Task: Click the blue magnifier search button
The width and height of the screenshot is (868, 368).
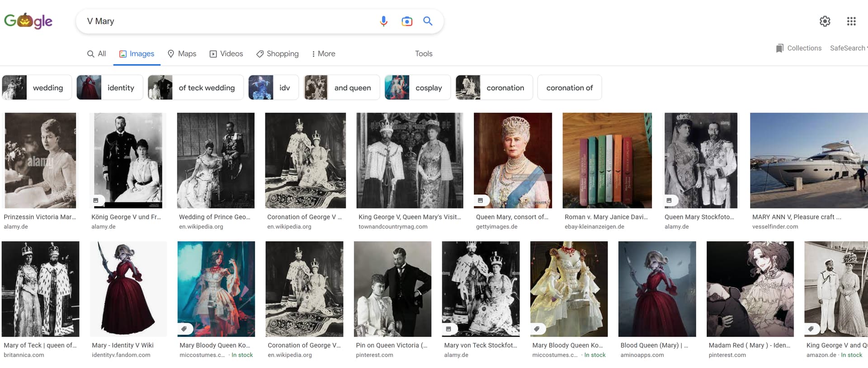Action: point(428,21)
